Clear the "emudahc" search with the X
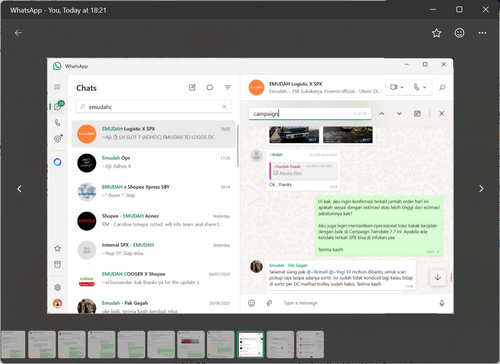Image resolution: width=500 pixels, height=364 pixels. (x=224, y=107)
